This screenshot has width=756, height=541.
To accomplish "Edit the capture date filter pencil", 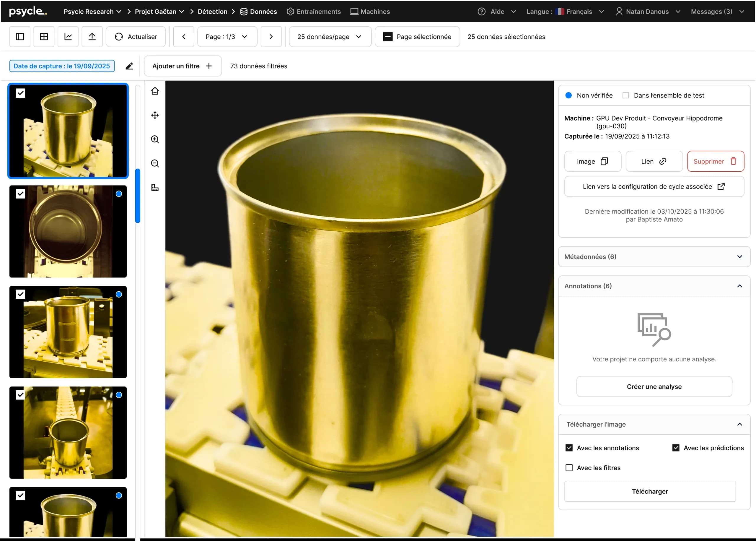I will 129,66.
